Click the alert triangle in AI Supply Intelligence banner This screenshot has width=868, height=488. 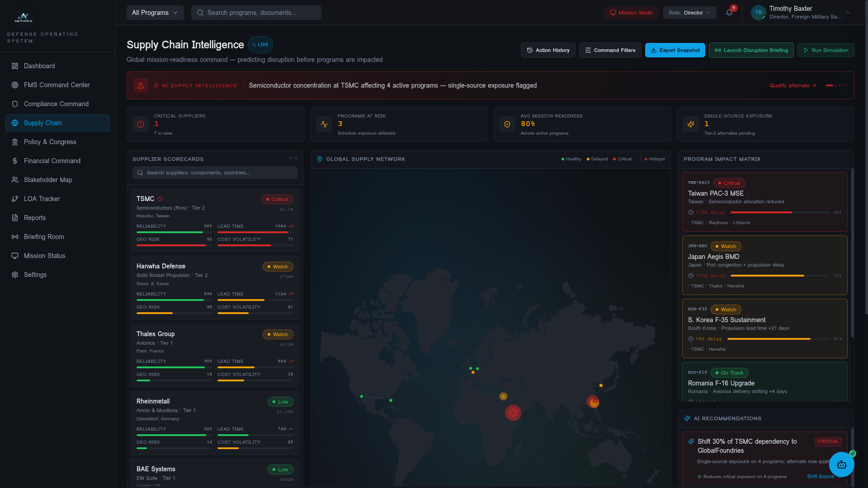click(x=141, y=85)
